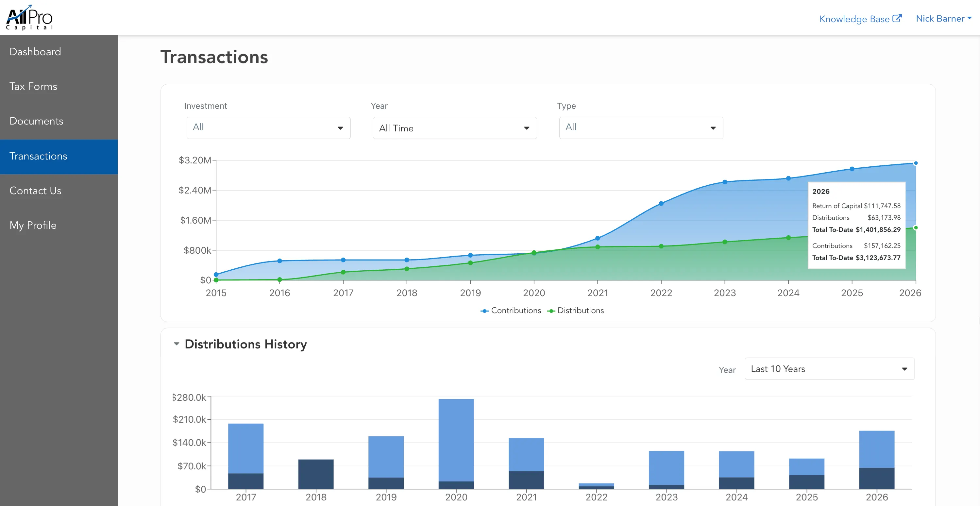Screen dimensions: 980x506
Task: Open the Contact Us page
Action: point(59,191)
